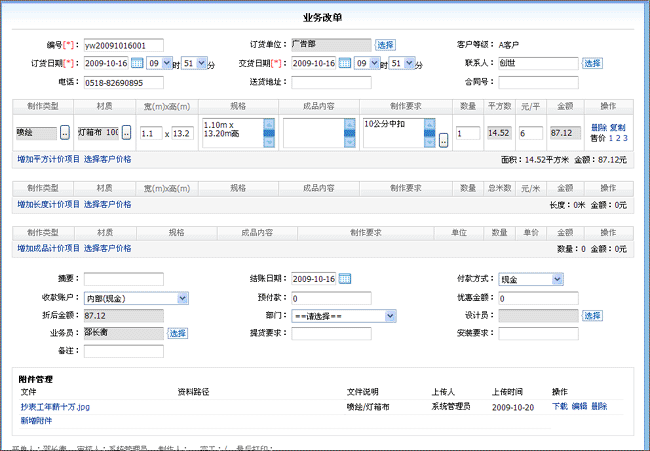Focus the 元/平 price field showing 6

531,133
